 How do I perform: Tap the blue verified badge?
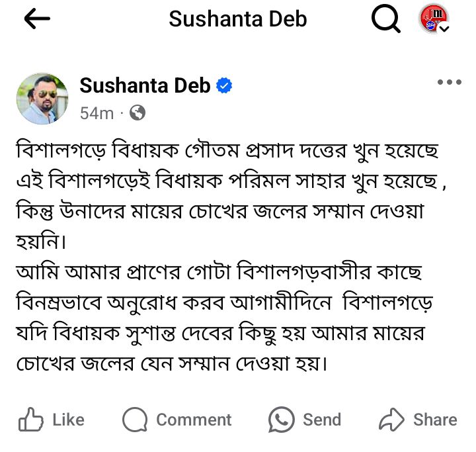[x=225, y=85]
